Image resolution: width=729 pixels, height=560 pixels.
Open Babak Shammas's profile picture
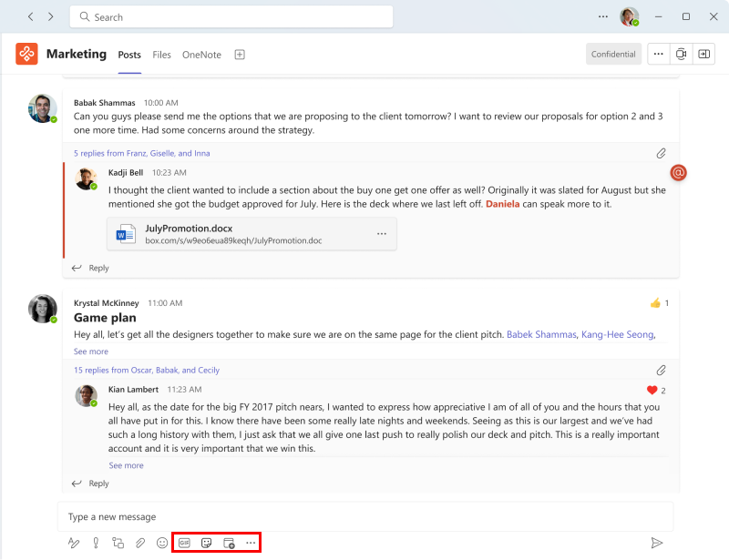tap(42, 108)
